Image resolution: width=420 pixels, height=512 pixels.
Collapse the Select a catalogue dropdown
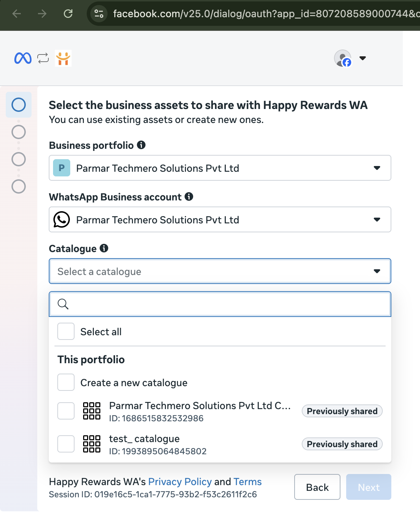(x=220, y=271)
